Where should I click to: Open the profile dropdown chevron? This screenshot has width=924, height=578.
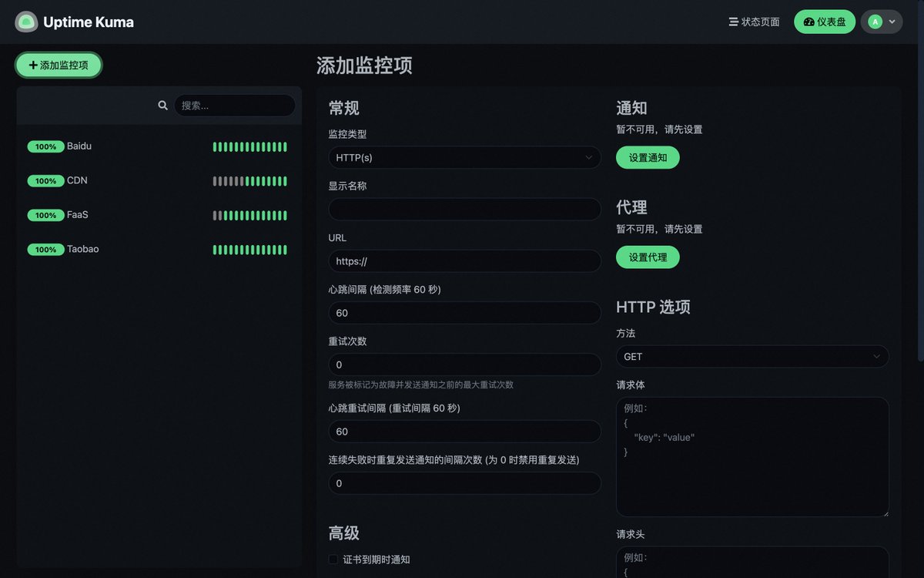tap(892, 22)
